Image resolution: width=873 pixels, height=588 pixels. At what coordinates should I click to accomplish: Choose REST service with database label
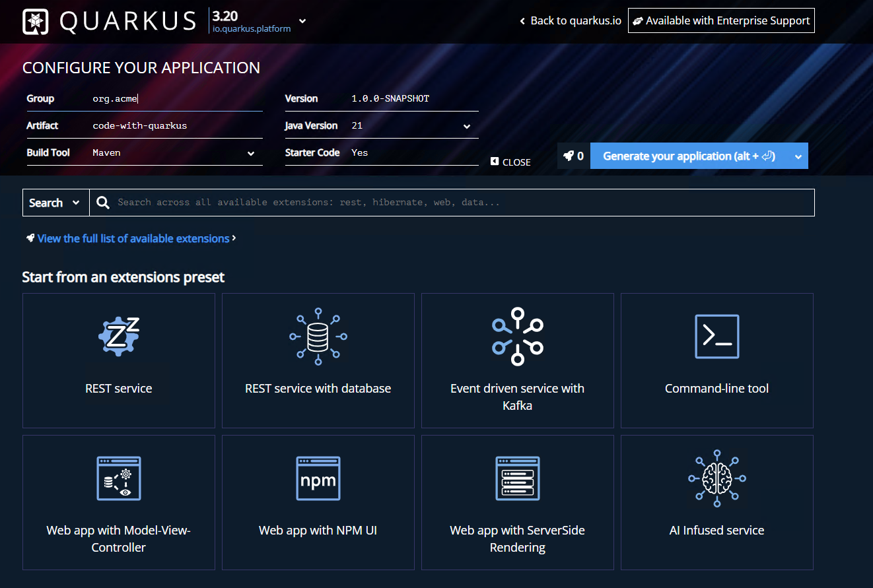[x=318, y=388]
